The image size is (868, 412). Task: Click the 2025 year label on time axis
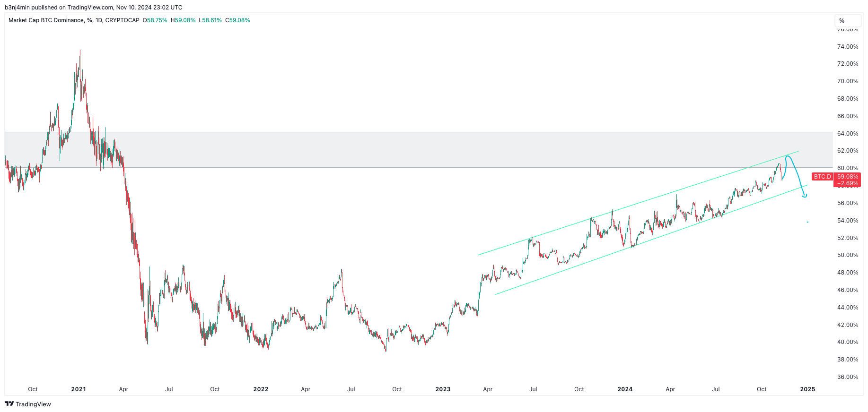coord(807,389)
